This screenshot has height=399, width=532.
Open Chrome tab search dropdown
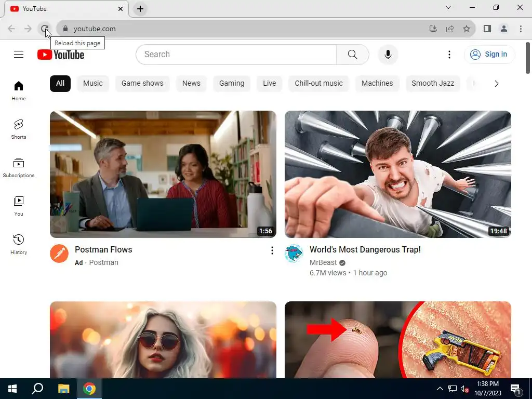click(x=448, y=7)
